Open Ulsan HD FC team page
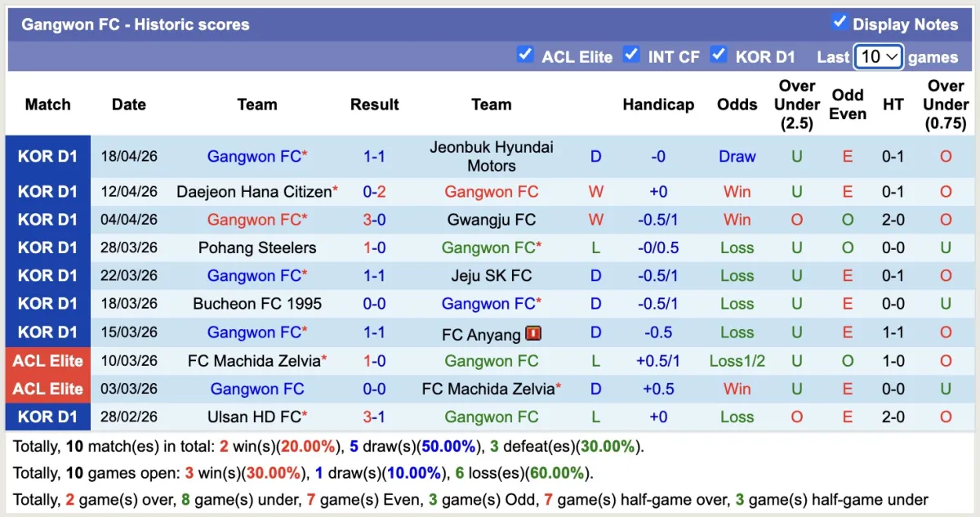980x517 pixels. point(254,417)
